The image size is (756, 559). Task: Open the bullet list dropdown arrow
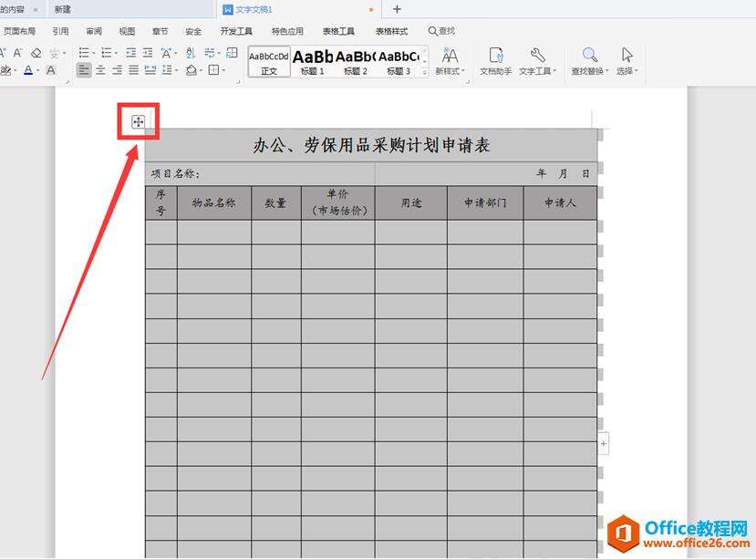(x=94, y=53)
